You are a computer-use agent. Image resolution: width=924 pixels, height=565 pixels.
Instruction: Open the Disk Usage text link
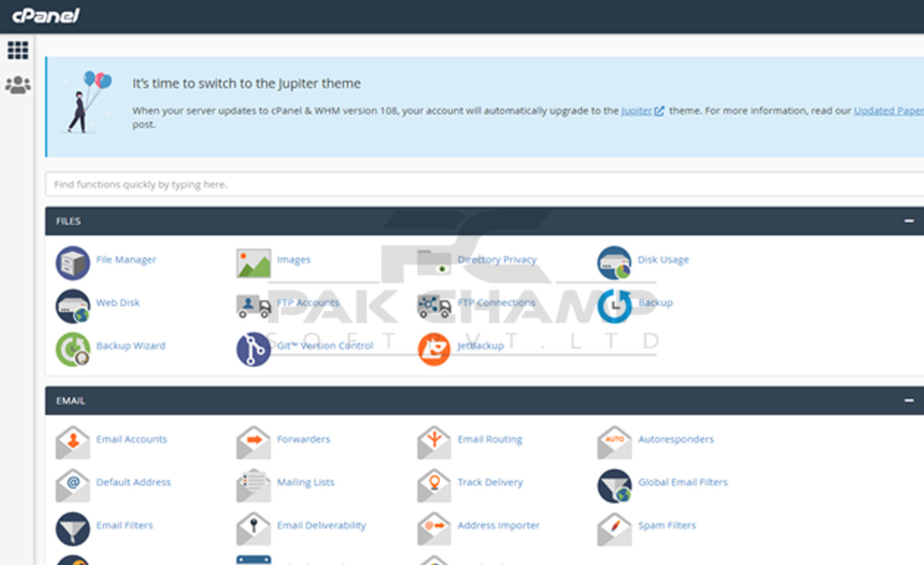pos(663,259)
